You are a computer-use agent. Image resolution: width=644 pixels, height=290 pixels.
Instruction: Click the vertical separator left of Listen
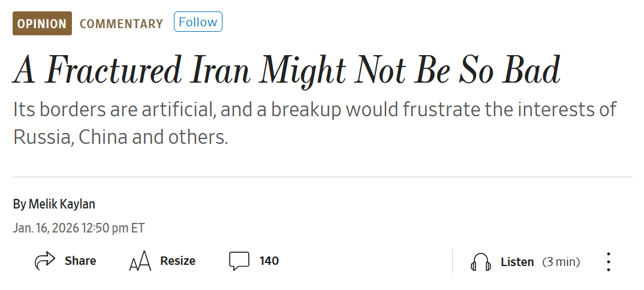click(x=453, y=261)
